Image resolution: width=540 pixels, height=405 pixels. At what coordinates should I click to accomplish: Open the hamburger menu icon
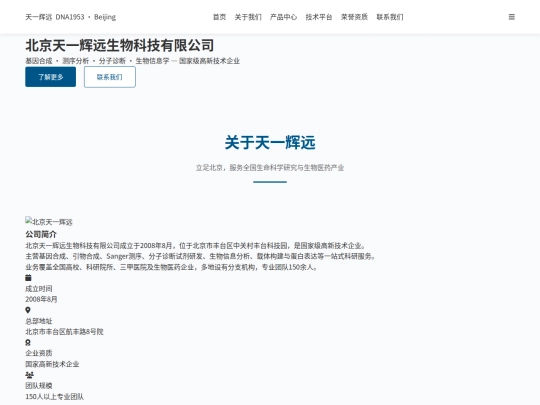pyautogui.click(x=511, y=17)
